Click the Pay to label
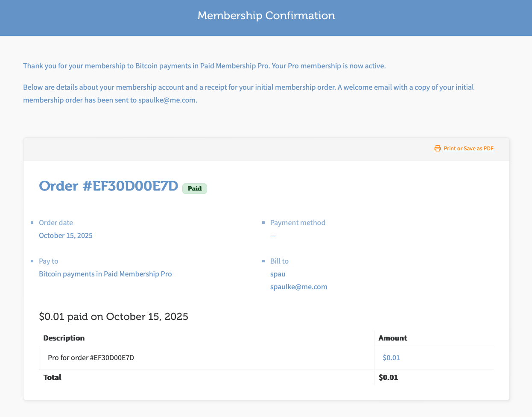 [x=49, y=261]
